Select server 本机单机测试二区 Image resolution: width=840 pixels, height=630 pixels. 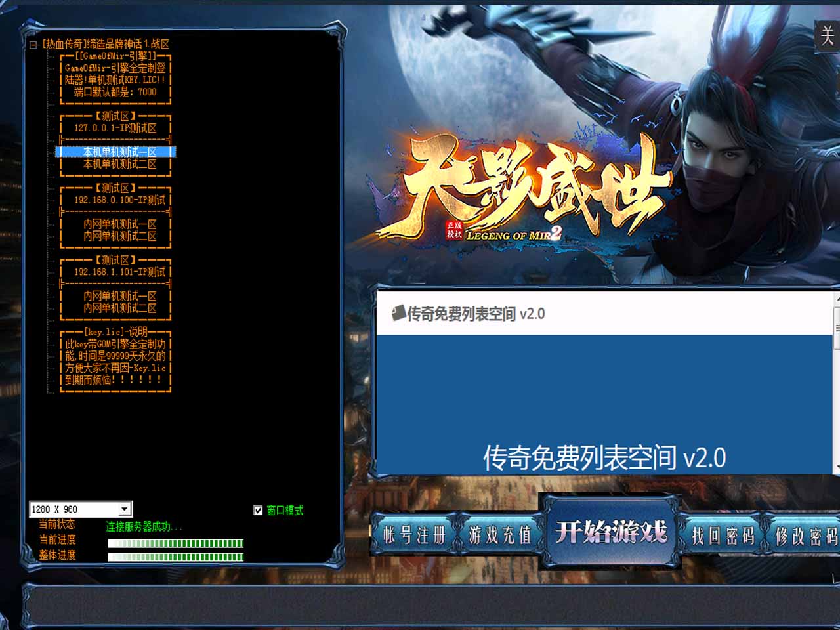[115, 164]
